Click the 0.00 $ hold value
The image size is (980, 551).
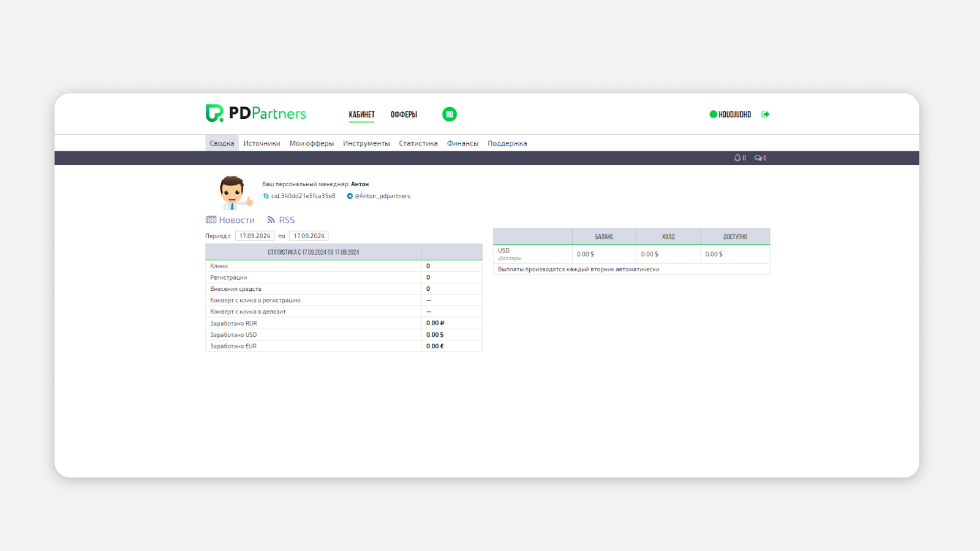click(x=649, y=254)
